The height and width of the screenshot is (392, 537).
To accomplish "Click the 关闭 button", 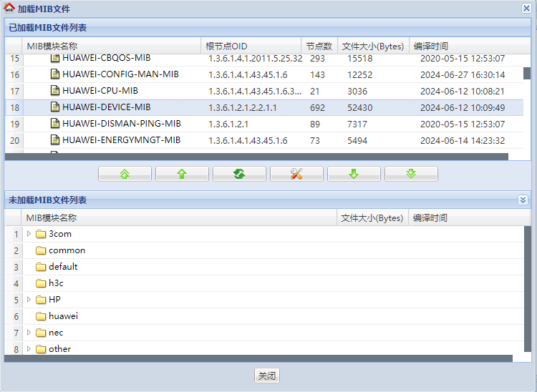I will pos(267,376).
